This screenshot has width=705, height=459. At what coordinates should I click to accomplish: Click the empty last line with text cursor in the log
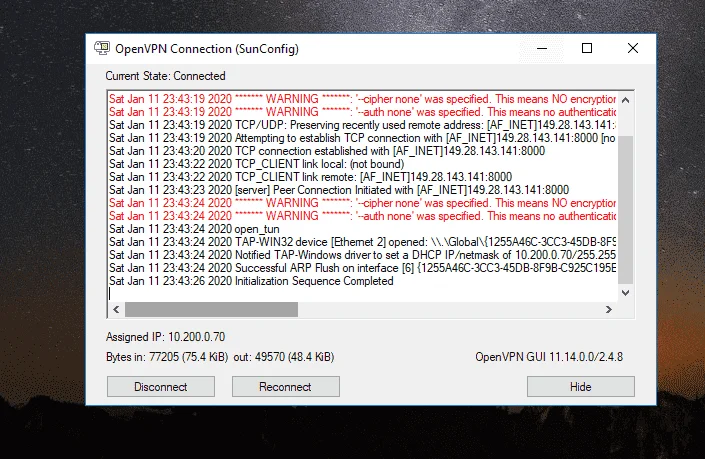362,294
